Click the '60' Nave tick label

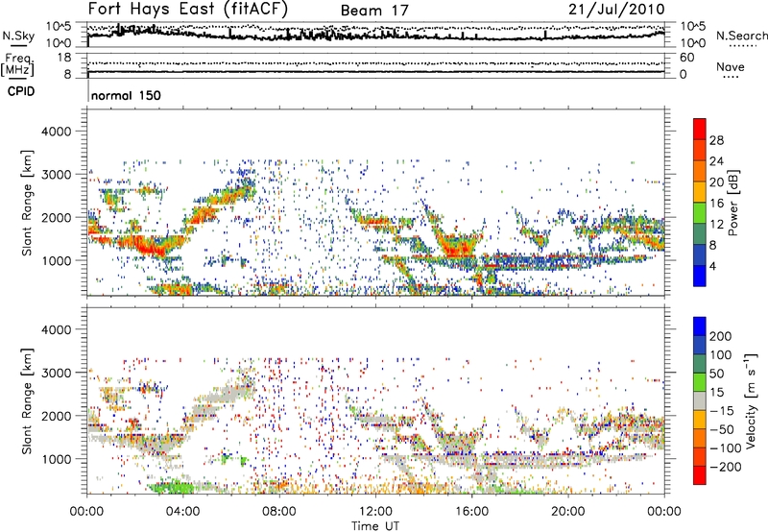(x=686, y=58)
